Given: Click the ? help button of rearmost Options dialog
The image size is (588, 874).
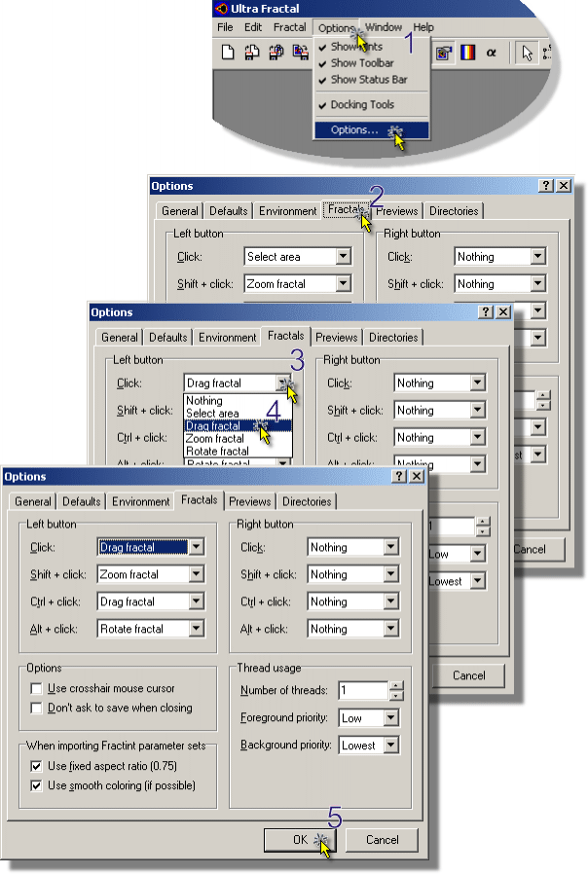Looking at the screenshot, I should coord(546,185).
